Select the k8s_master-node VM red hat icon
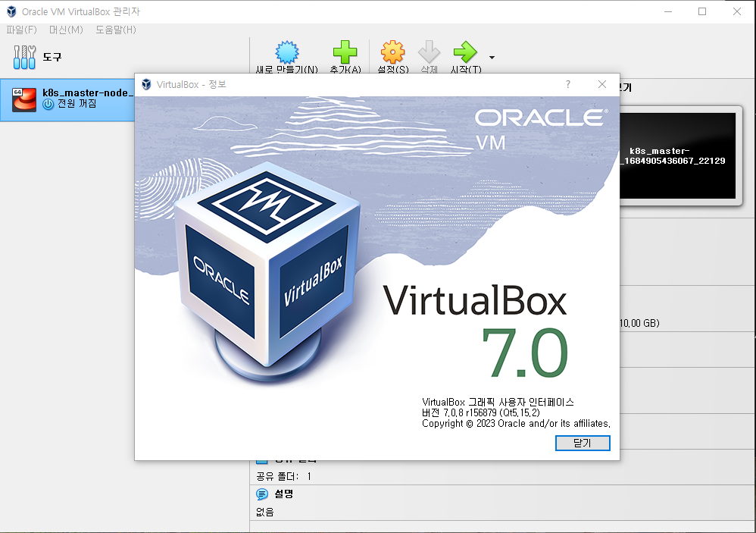This screenshot has height=533, width=756. [x=24, y=100]
